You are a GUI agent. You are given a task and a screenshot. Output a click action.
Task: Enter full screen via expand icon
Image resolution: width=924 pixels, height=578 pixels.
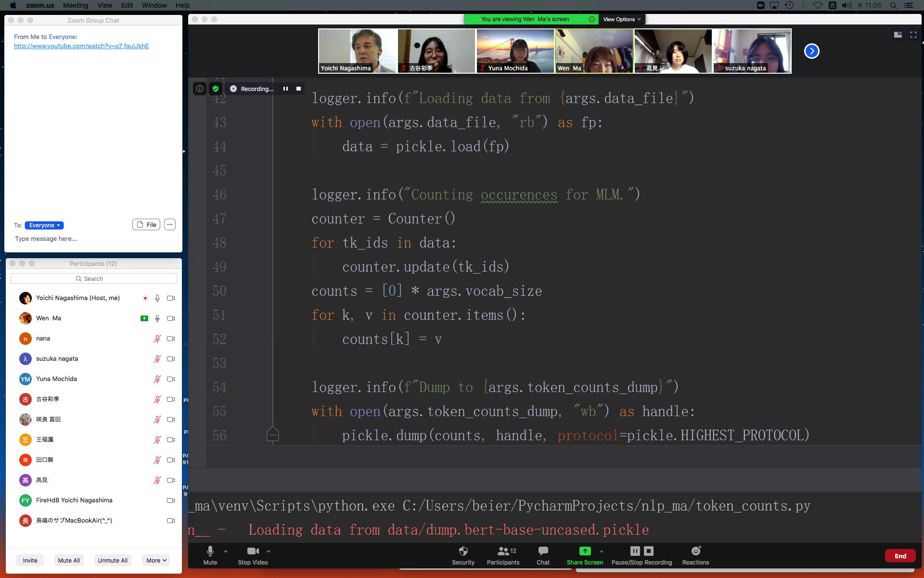pos(913,35)
